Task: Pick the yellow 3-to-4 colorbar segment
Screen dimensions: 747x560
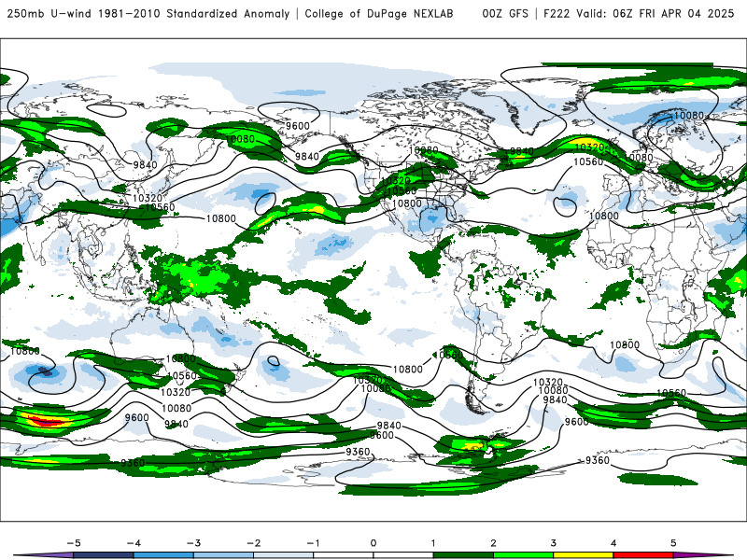Action: coord(584,555)
